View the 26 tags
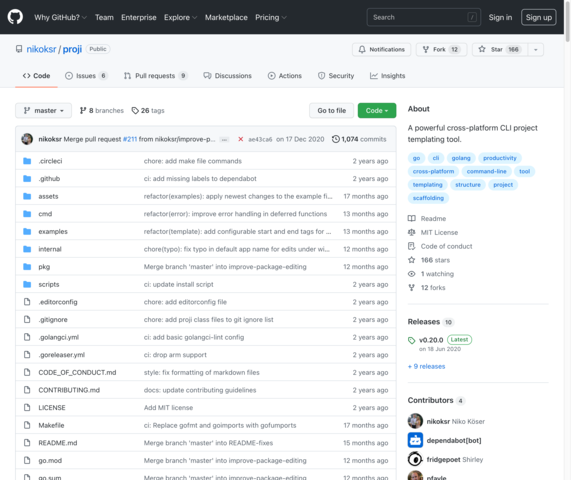This screenshot has height=480, width=571. point(148,110)
